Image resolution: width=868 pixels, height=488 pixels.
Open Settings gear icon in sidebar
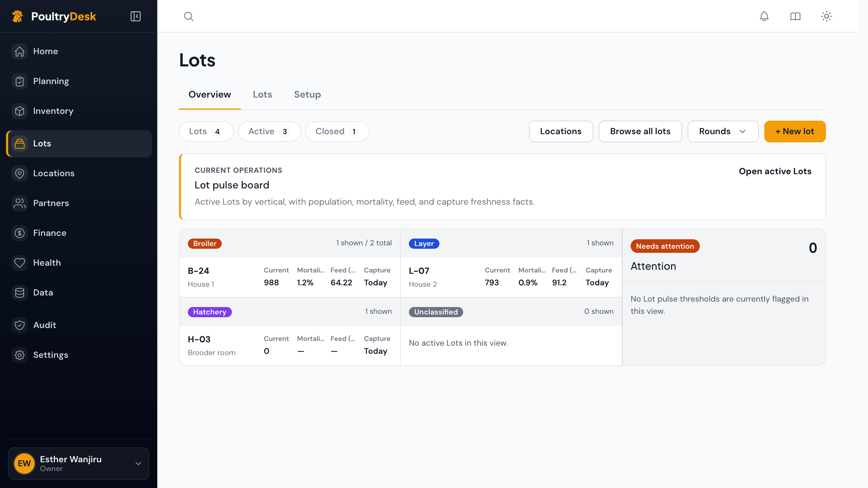[x=20, y=355]
